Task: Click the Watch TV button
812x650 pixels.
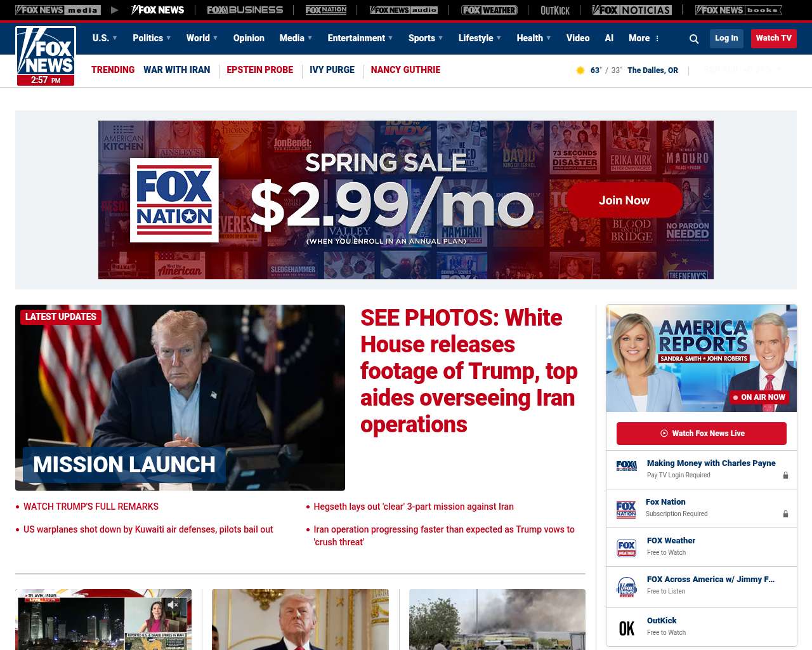Action: pyautogui.click(x=774, y=38)
